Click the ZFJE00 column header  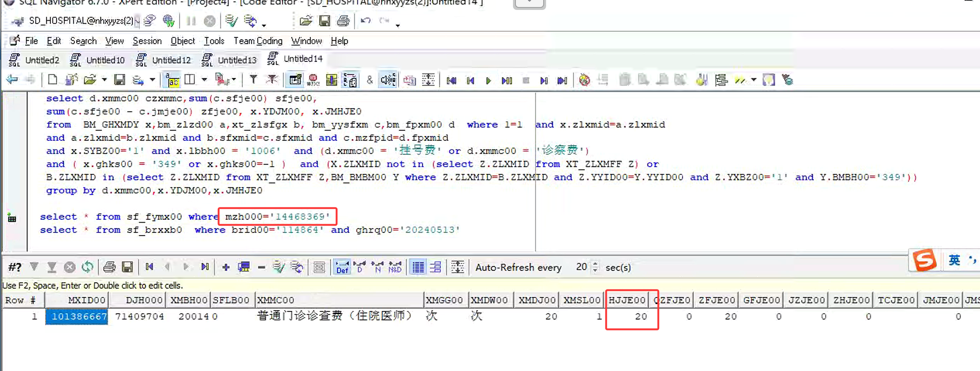717,300
